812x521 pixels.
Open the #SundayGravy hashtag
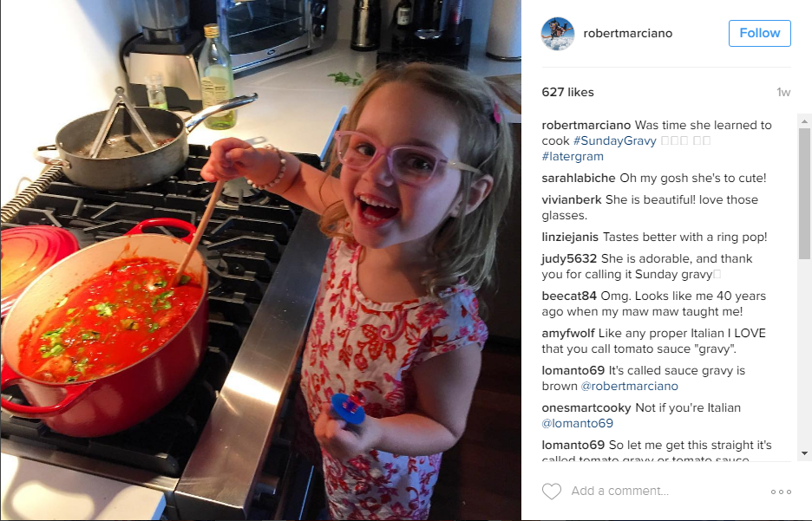click(615, 140)
